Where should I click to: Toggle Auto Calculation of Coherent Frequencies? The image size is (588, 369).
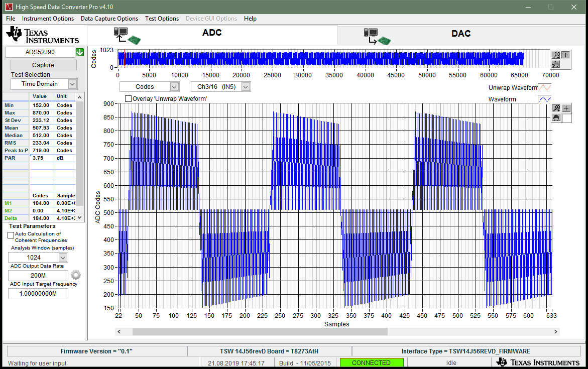(11, 235)
